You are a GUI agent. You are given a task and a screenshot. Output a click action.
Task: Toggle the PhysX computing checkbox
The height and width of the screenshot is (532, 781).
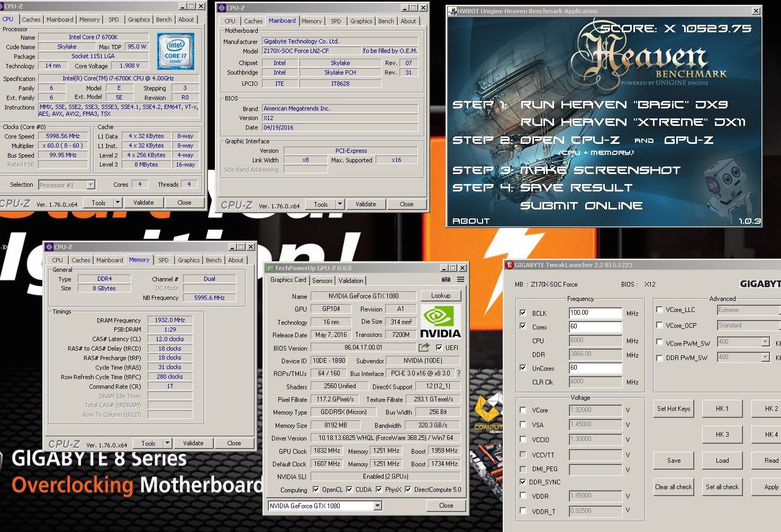tap(379, 490)
